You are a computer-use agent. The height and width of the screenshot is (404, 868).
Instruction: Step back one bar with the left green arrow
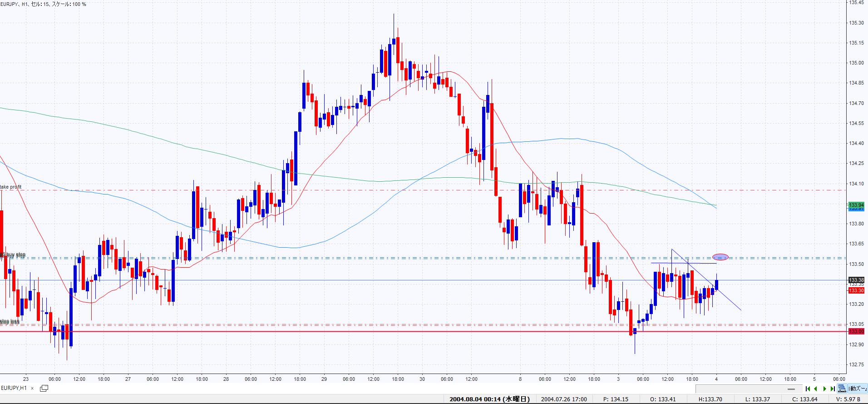(x=816, y=389)
